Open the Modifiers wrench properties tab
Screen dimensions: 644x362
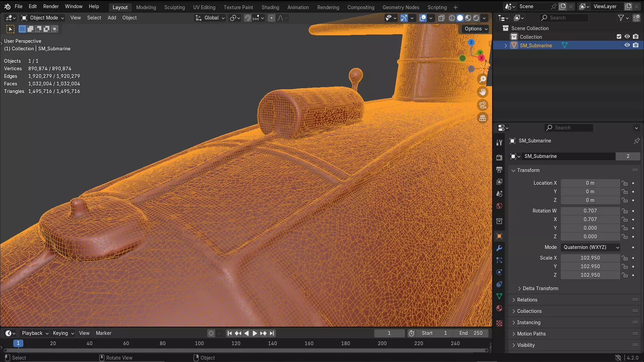[499, 248]
